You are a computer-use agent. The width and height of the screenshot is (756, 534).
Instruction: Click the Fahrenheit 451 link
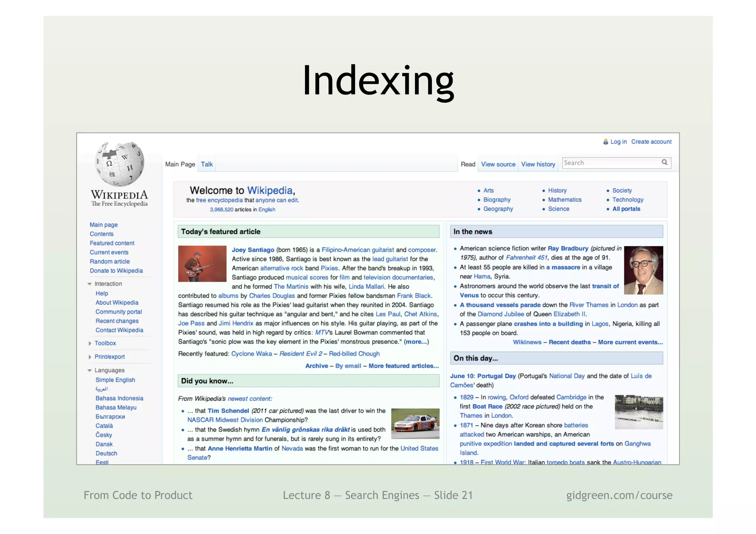(x=526, y=258)
